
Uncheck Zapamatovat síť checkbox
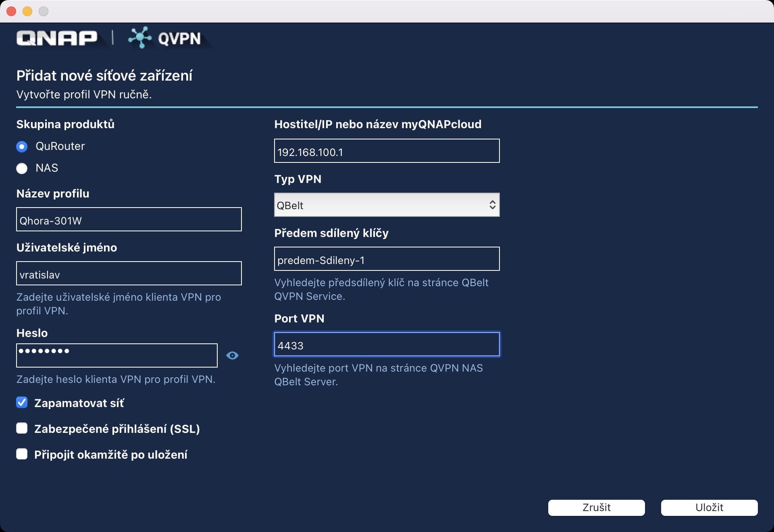click(x=22, y=403)
